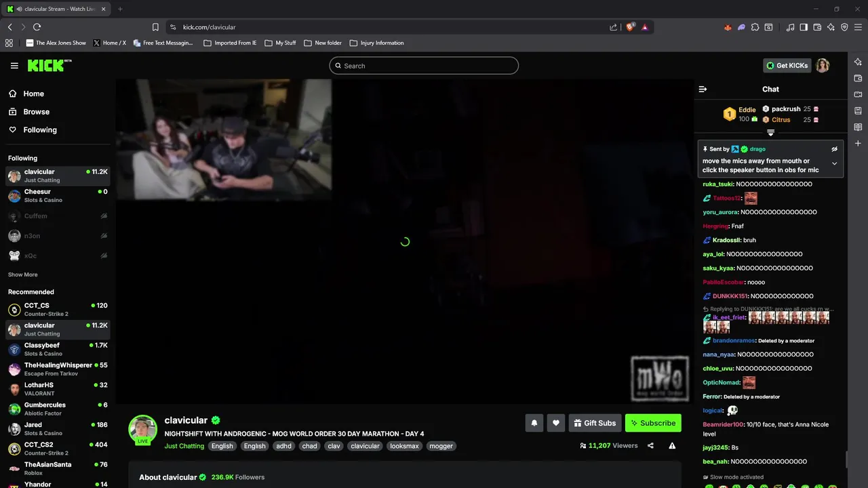Open recommended channel Classybeef
This screenshot has height=488, width=868.
coord(58,349)
